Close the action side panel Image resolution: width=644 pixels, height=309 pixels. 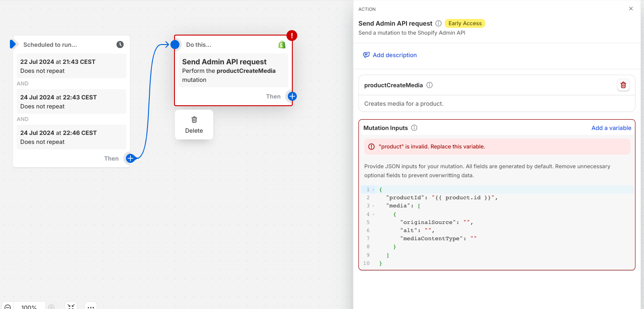(631, 9)
